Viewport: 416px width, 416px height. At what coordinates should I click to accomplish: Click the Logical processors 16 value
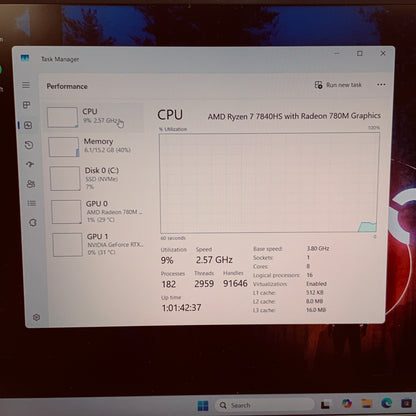pos(310,275)
